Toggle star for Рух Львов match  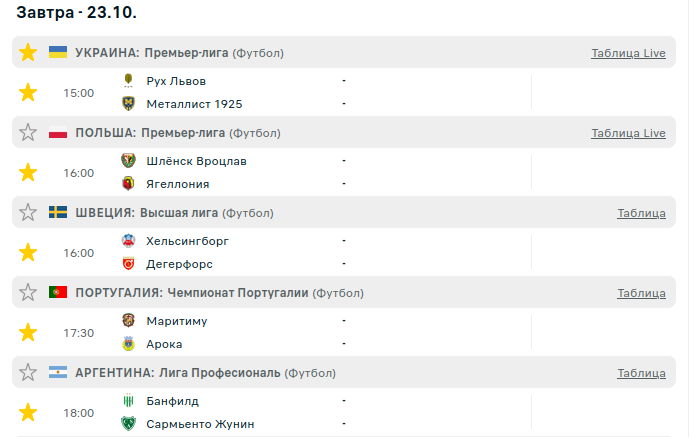point(28,92)
